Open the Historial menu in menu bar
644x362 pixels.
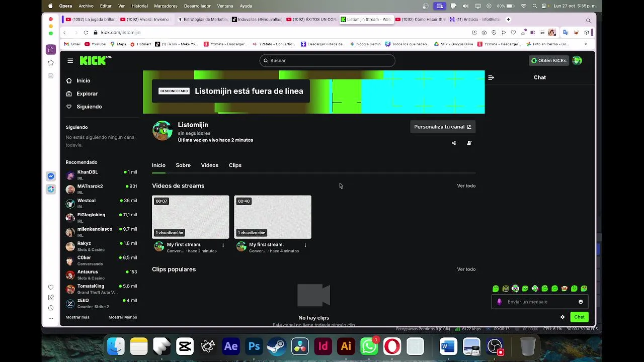tap(139, 6)
